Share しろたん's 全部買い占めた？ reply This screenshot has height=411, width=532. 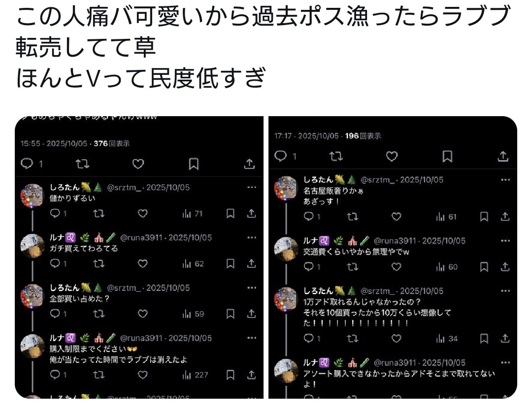point(251,314)
